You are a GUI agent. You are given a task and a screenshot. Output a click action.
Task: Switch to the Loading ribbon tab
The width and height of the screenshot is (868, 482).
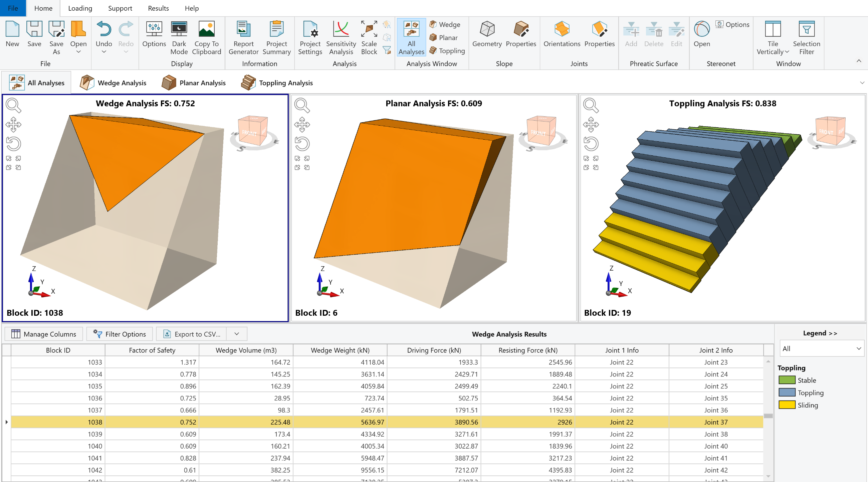tap(80, 8)
